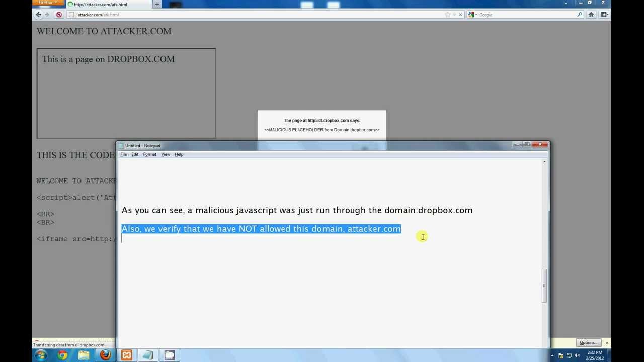The image size is (644, 362).
Task: Grab the Notepad vertical scrollbar thumb
Action: [x=544, y=286]
